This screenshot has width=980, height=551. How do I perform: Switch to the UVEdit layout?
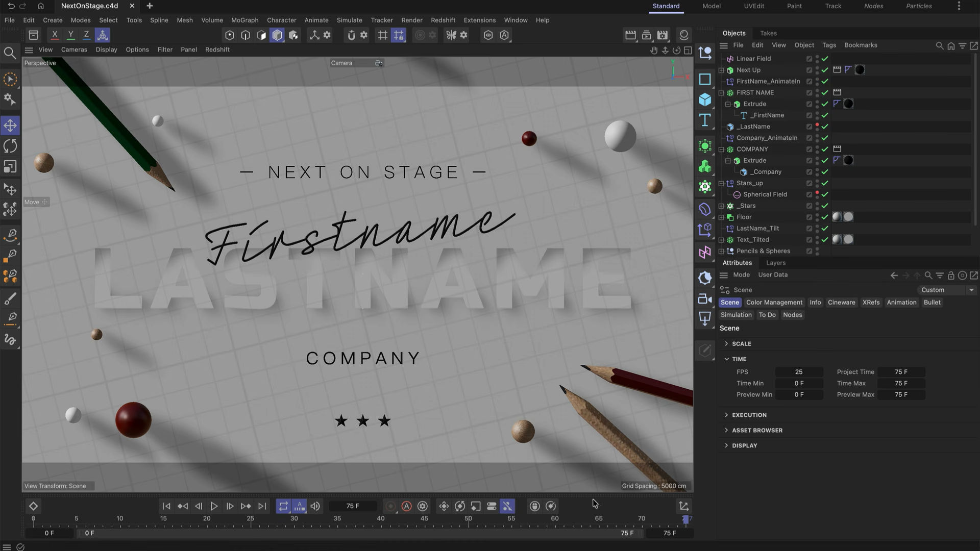click(x=754, y=6)
